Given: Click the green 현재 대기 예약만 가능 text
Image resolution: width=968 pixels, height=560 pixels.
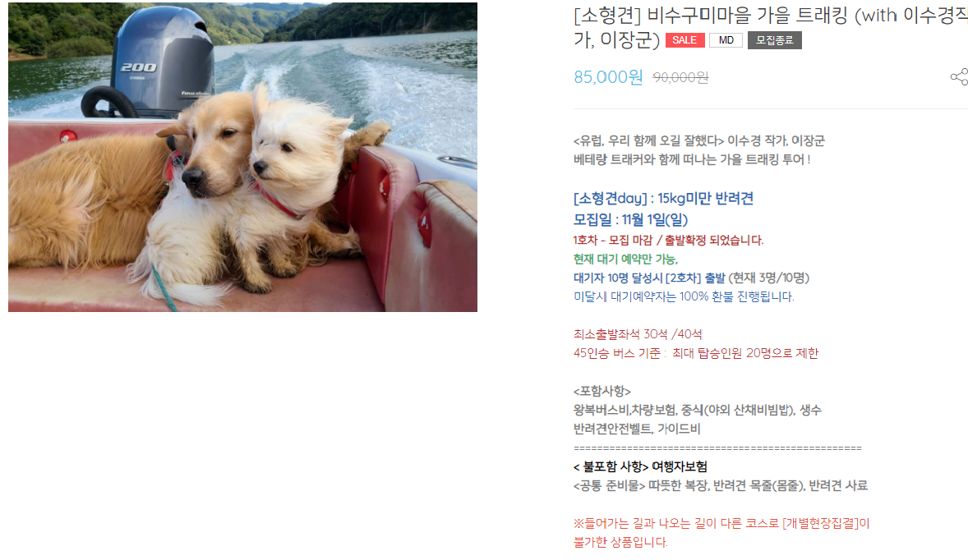Looking at the screenshot, I should coord(625,259).
